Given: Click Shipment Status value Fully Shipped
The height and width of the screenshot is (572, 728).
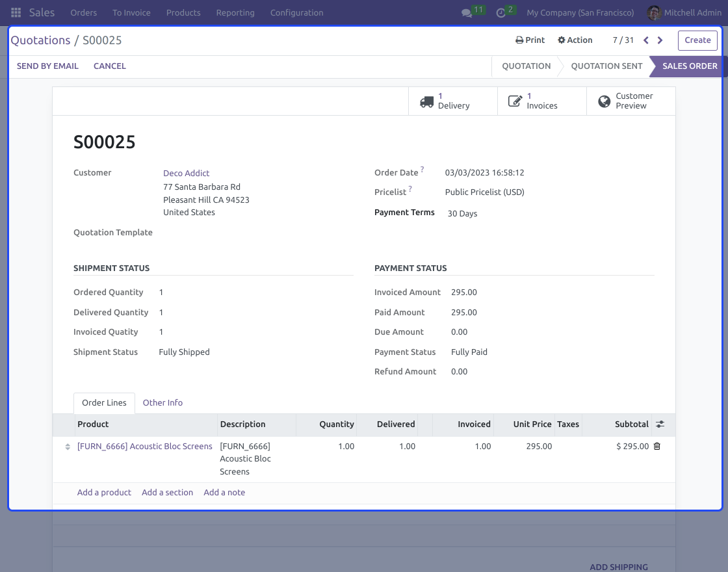Looking at the screenshot, I should pyautogui.click(x=185, y=352).
